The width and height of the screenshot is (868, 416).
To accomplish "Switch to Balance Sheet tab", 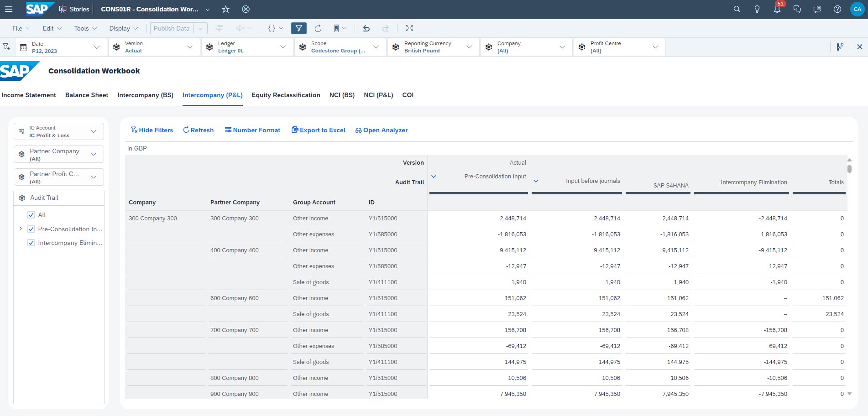I will (x=87, y=95).
